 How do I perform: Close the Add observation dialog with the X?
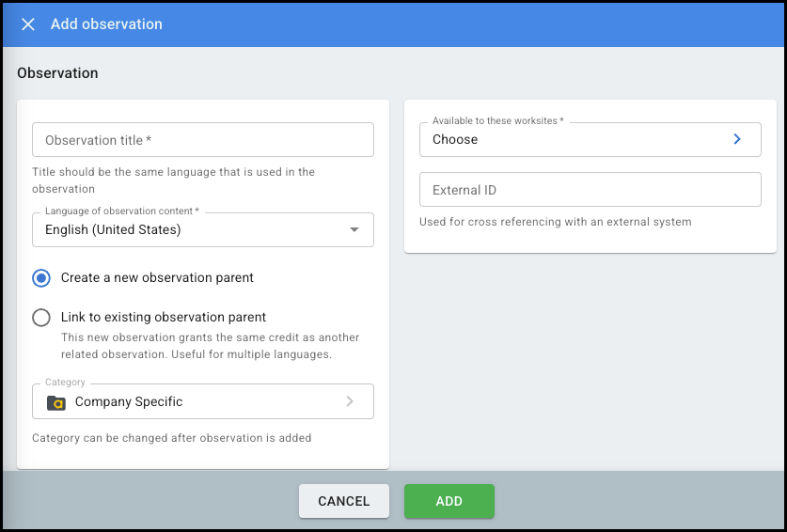28,24
